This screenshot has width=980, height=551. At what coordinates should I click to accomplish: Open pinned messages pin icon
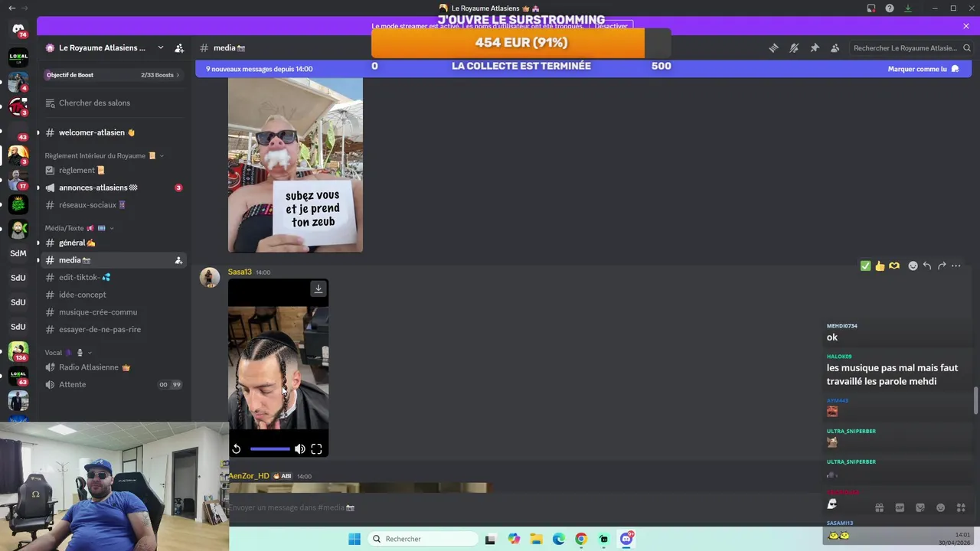coord(815,47)
